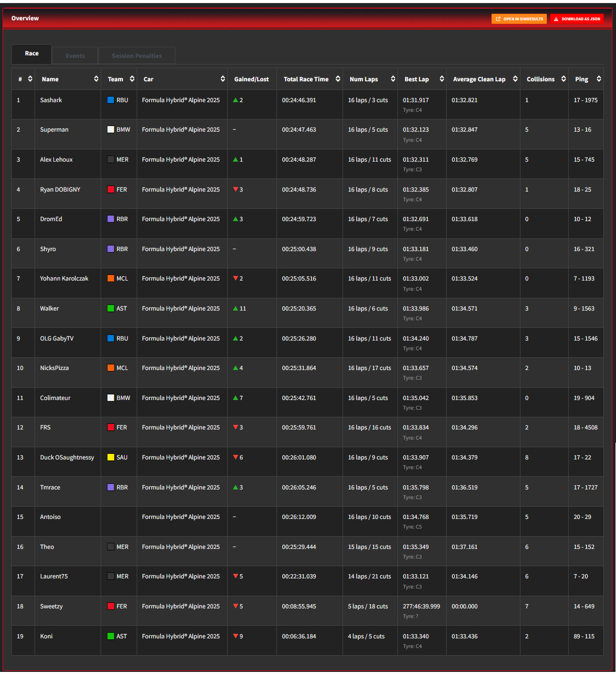Select the Race tab
The width and height of the screenshot is (616, 677).
[32, 53]
